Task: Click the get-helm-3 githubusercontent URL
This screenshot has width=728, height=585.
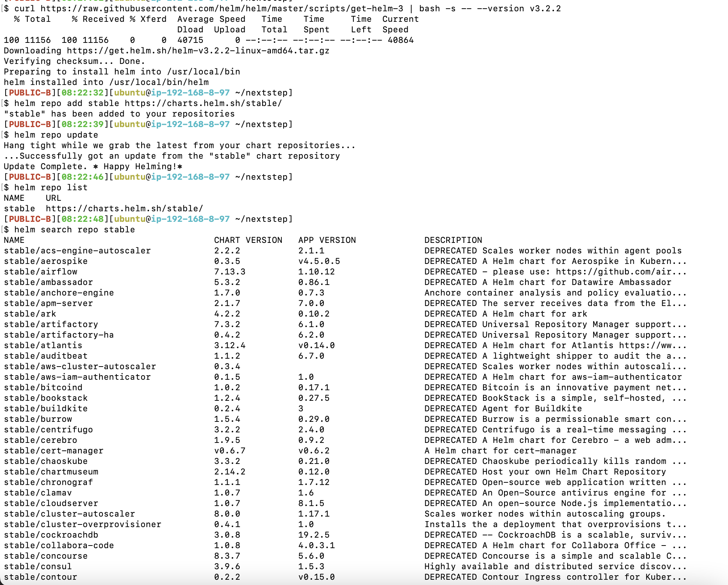Action: [222, 8]
